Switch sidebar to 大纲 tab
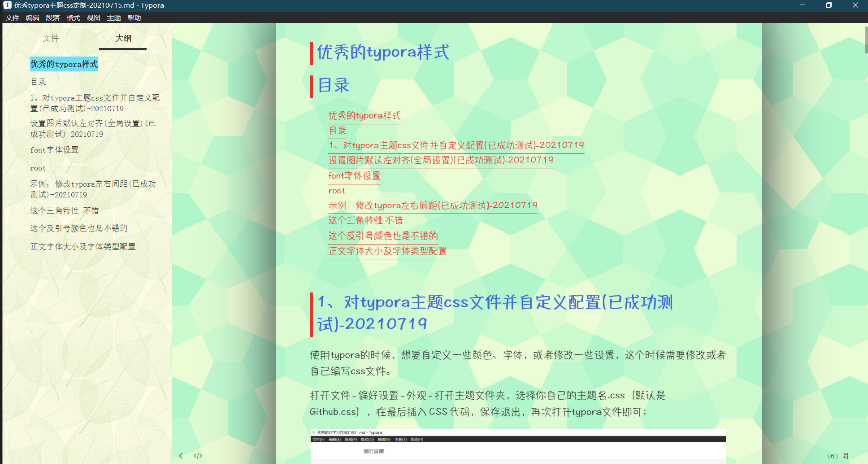 (123, 38)
